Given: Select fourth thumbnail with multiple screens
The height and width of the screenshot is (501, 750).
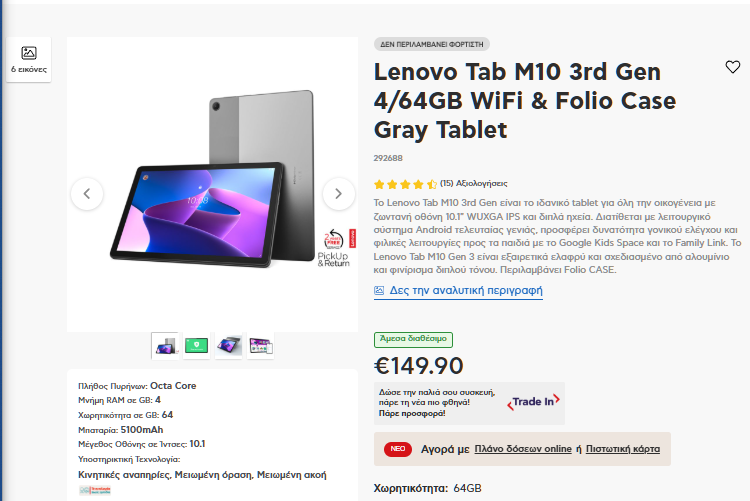Looking at the screenshot, I should point(261,345).
